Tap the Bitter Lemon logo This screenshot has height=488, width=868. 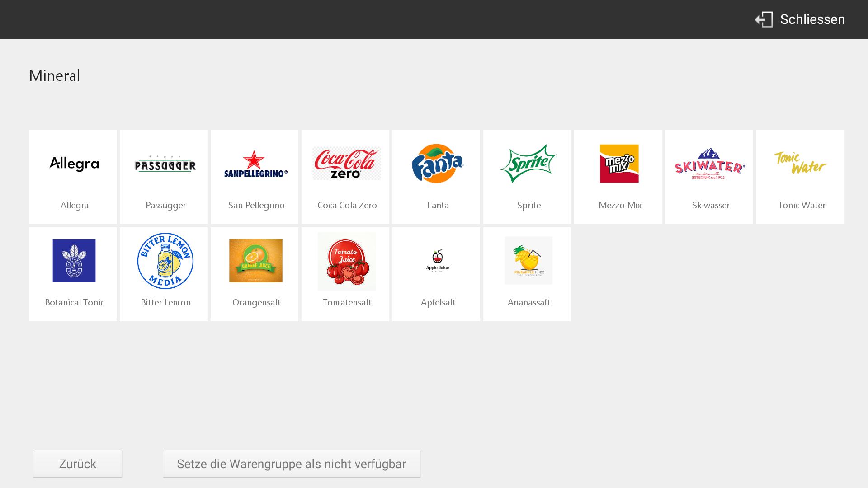tap(165, 261)
